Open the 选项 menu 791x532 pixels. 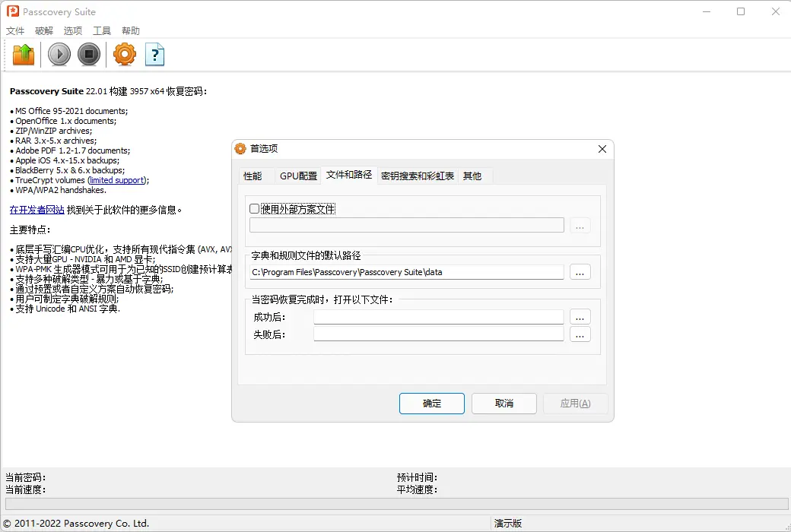click(x=73, y=30)
